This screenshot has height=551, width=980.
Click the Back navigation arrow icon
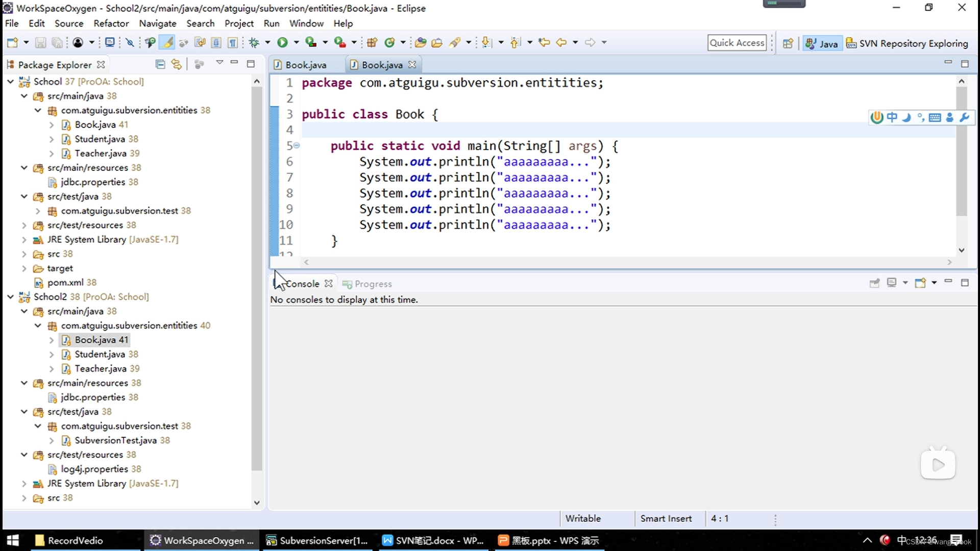point(561,43)
